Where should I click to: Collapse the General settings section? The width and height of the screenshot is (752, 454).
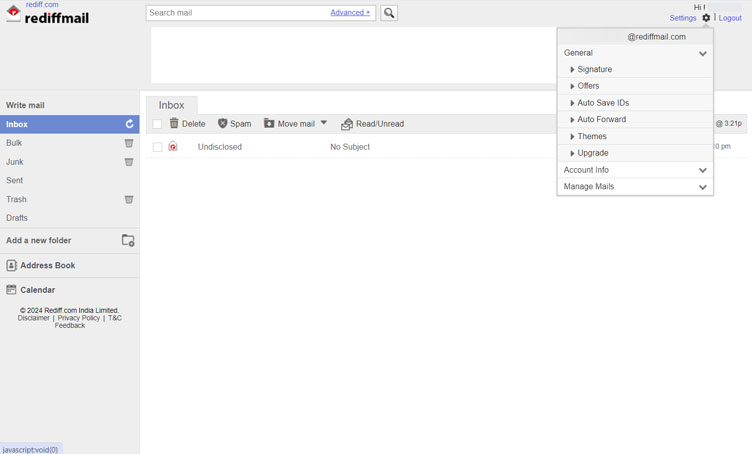coord(702,53)
